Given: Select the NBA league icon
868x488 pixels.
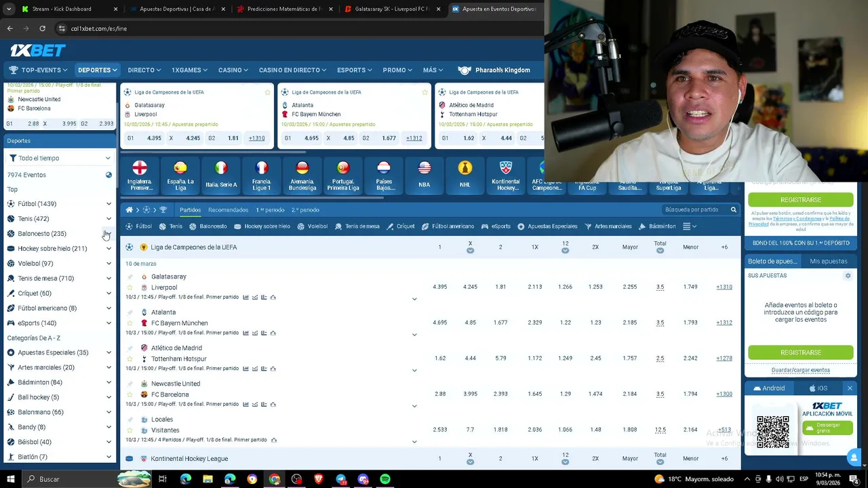Looking at the screenshot, I should pyautogui.click(x=425, y=167).
